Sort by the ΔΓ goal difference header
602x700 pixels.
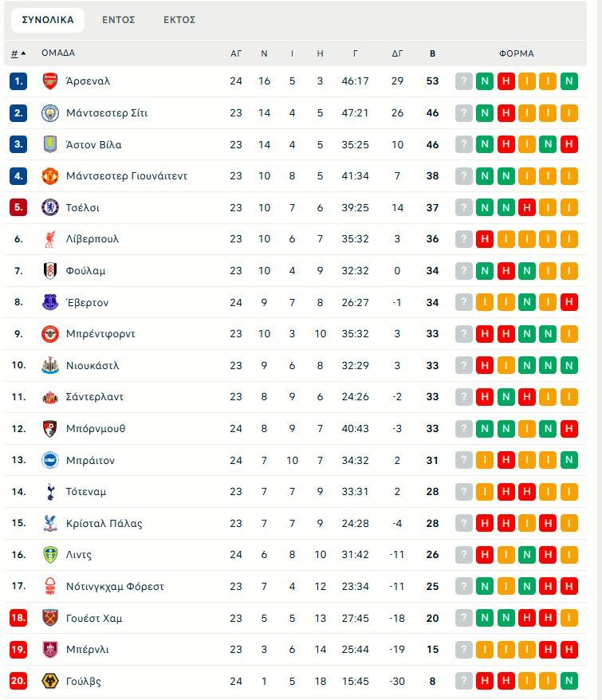[x=397, y=53]
